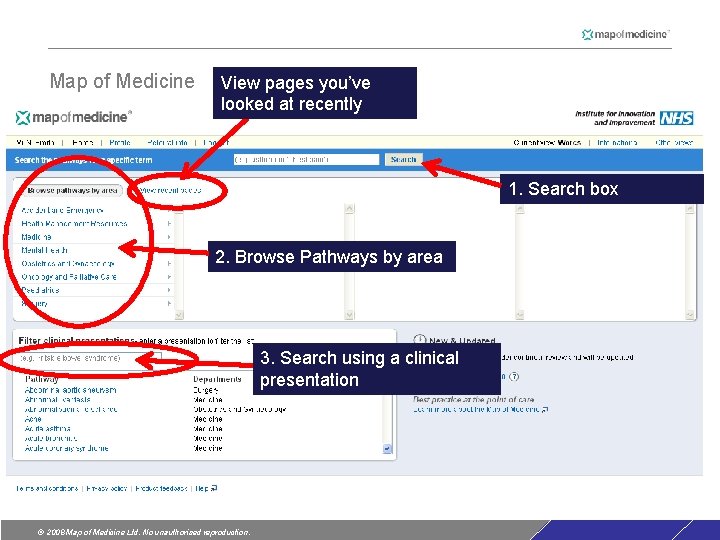Click Logout in the top navigation
720x540 pixels.
[x=216, y=143]
